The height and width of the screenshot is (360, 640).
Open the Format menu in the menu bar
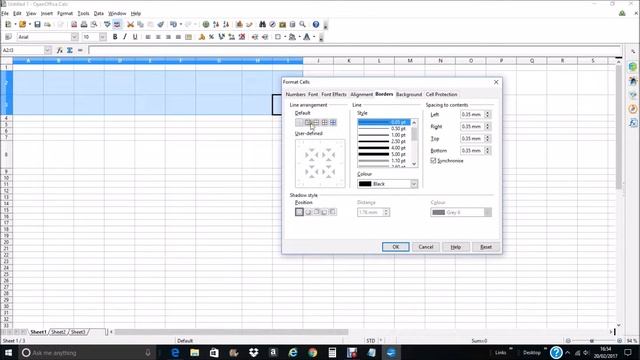64,13
